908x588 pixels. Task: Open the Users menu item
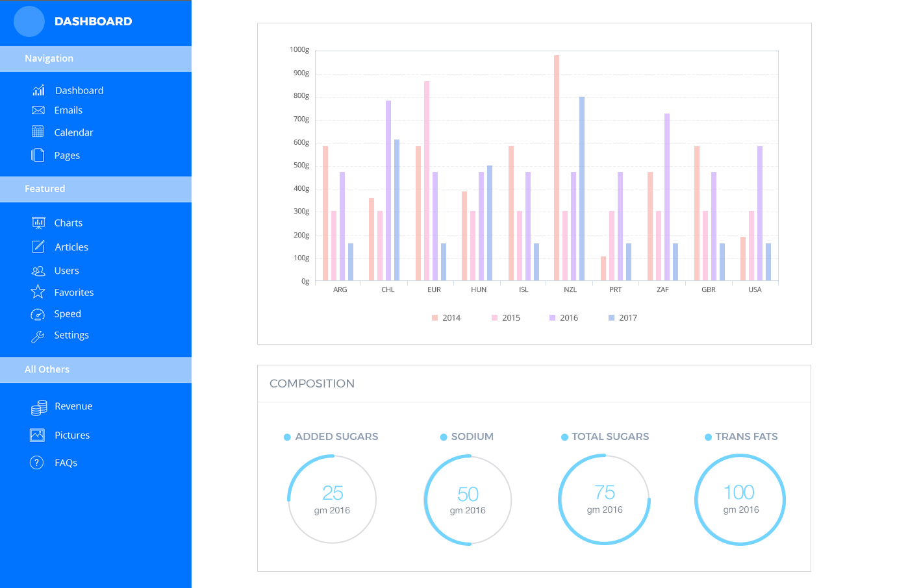(x=66, y=271)
